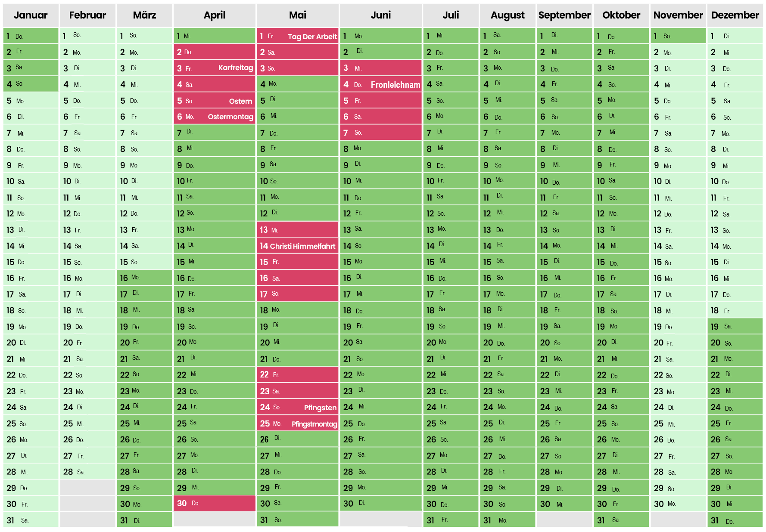
Task: Open the Dezember column header
Action: click(x=735, y=15)
